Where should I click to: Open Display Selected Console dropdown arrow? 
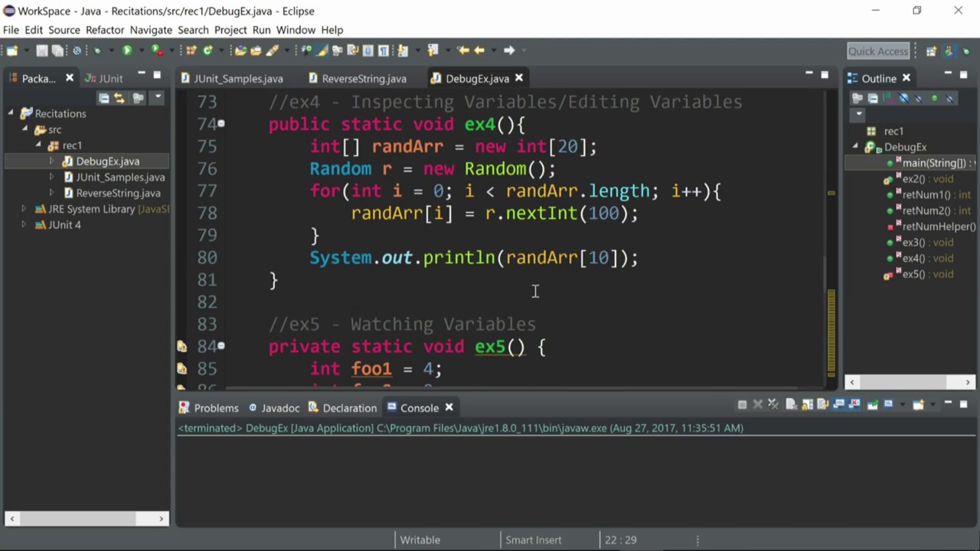point(903,404)
